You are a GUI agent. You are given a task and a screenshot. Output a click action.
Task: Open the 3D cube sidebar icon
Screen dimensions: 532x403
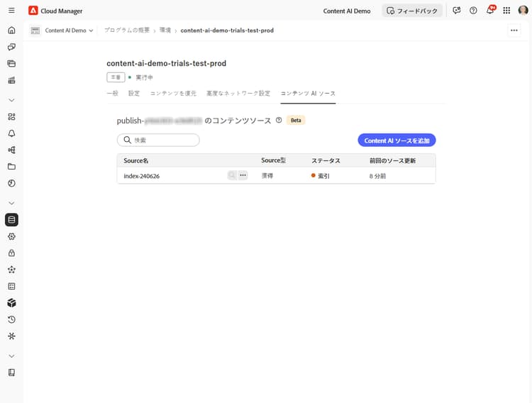tap(11, 303)
